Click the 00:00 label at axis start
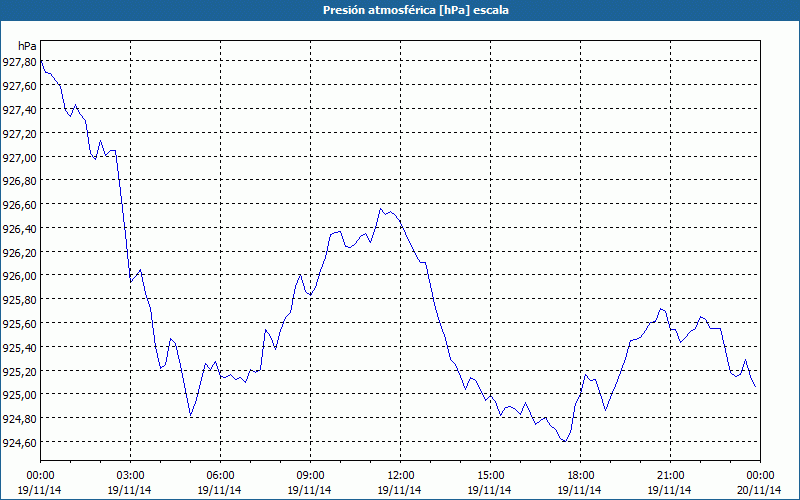The image size is (800, 500). click(x=40, y=476)
